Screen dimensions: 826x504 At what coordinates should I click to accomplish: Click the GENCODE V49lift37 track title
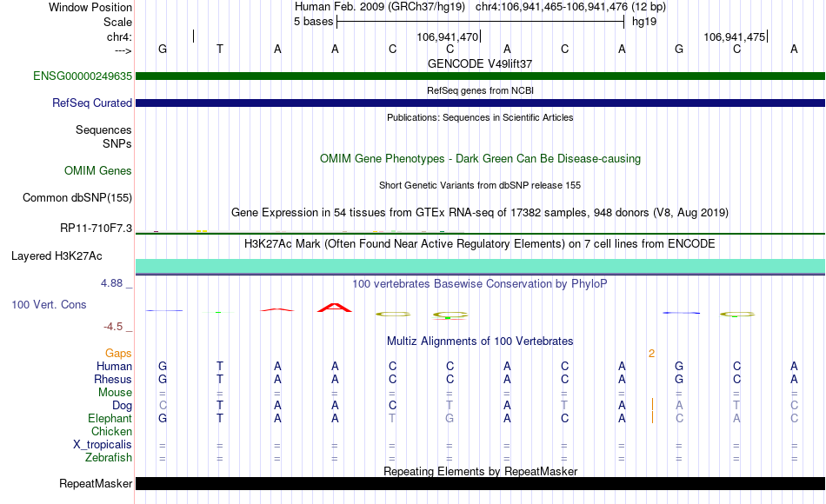pyautogui.click(x=480, y=63)
